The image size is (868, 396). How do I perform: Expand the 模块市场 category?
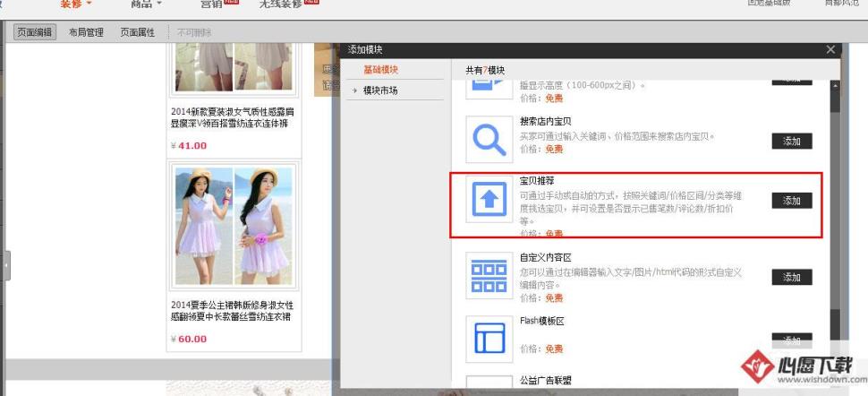[x=379, y=90]
